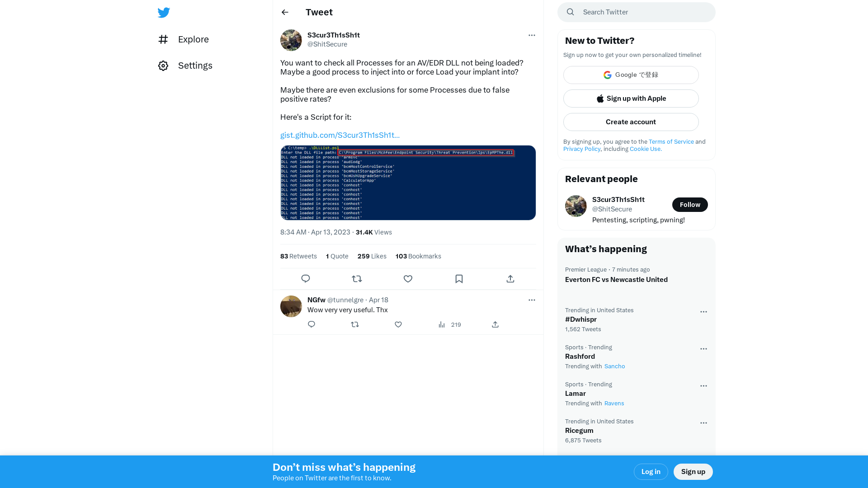The image size is (868, 488).
Task: Click Sign up with Apple button
Action: (x=631, y=99)
